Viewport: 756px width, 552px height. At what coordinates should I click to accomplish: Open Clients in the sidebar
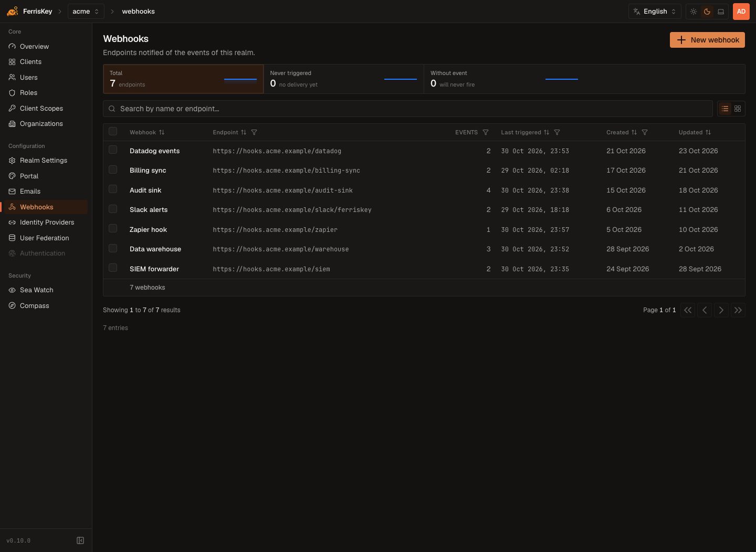coord(46,62)
